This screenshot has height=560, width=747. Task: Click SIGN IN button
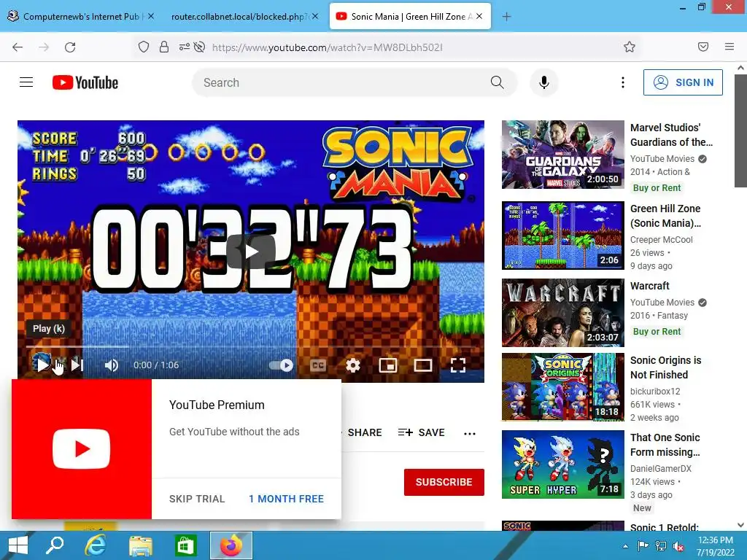[683, 82]
